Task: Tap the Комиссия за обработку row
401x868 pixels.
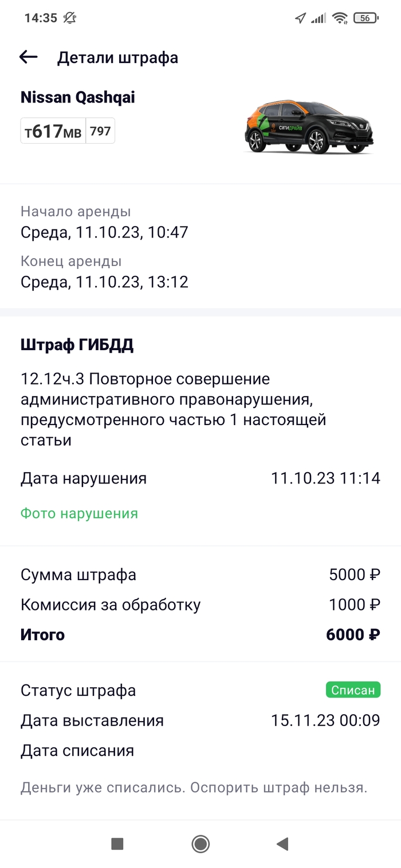Action: 200,605
